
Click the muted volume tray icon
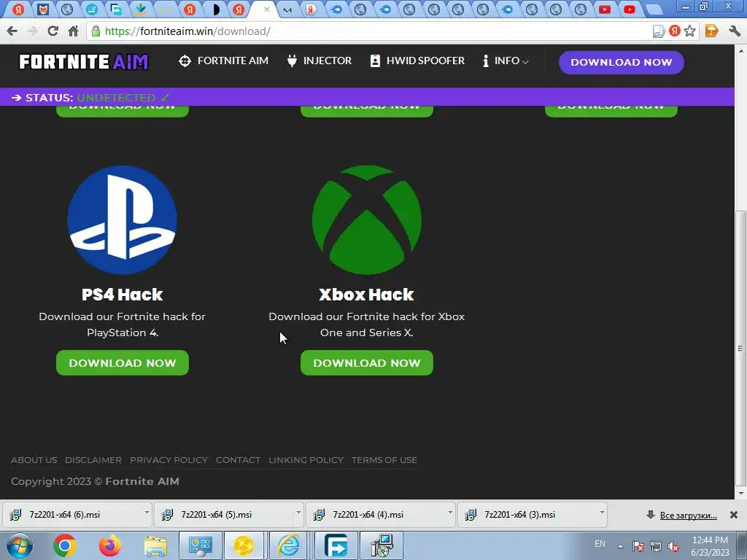(673, 546)
